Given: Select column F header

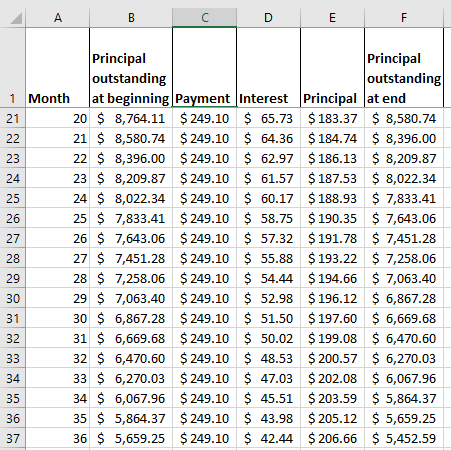Looking at the screenshot, I should (x=404, y=18).
